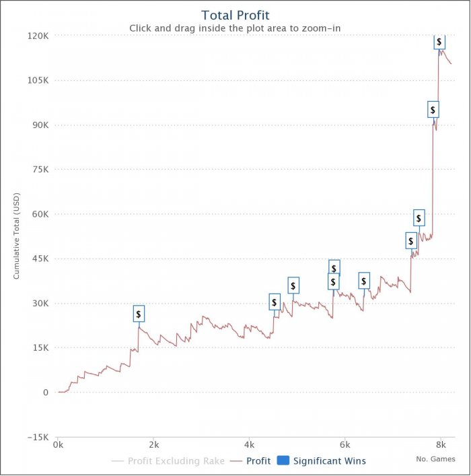471x476 pixels.
Task: Click the topmost $ marker near 120K
Action: pos(439,42)
